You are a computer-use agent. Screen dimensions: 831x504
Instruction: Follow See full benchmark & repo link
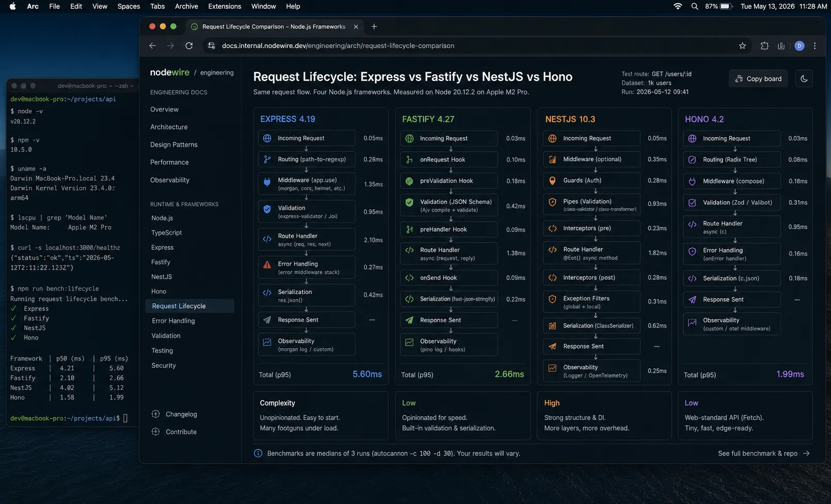click(763, 453)
